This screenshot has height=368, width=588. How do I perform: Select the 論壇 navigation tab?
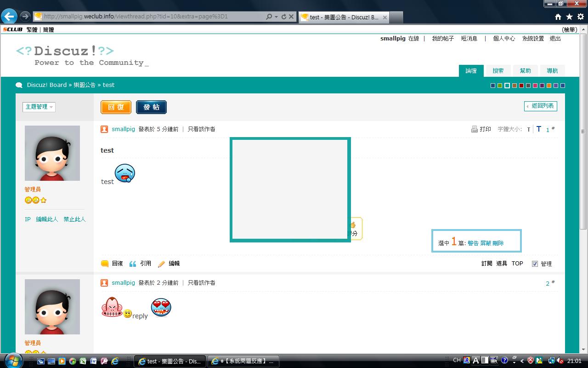coord(471,70)
